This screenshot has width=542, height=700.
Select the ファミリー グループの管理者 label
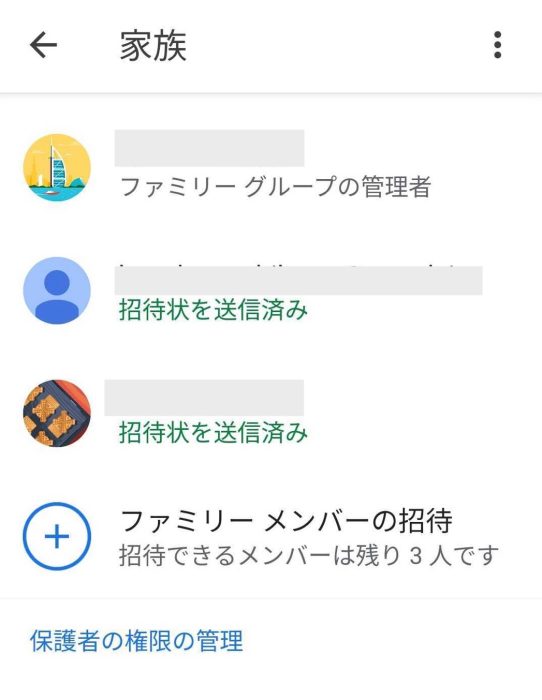pos(275,186)
